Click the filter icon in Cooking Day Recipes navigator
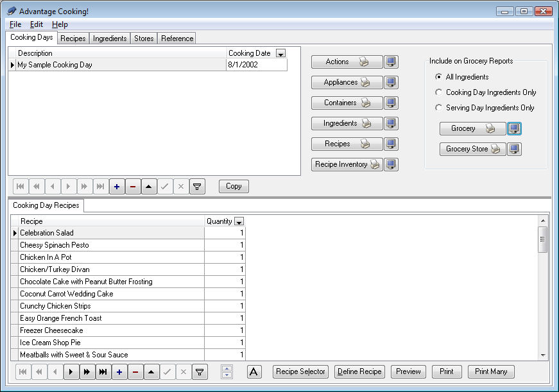 point(199,371)
